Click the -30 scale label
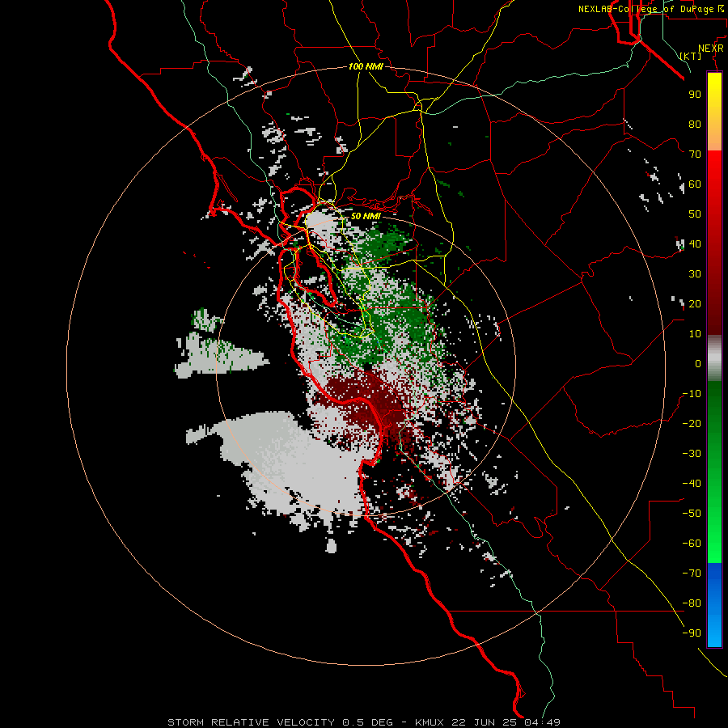This screenshot has height=728, width=728. [x=692, y=454]
